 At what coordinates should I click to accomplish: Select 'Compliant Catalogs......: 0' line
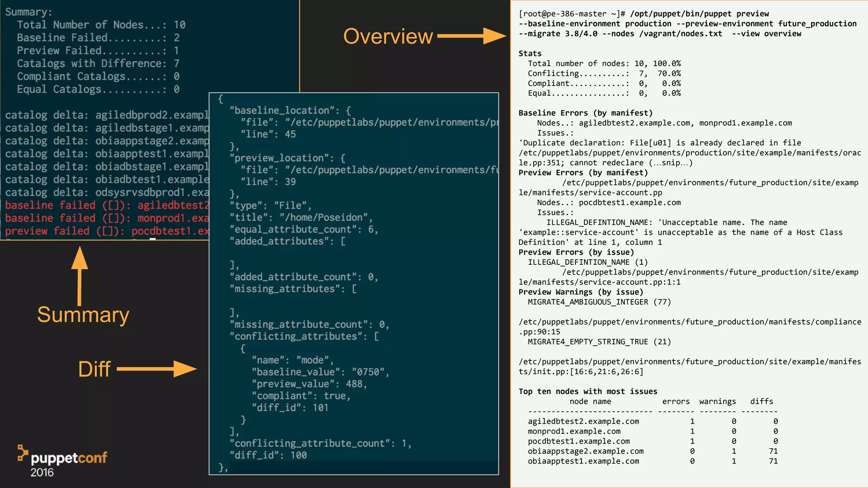[x=98, y=77]
